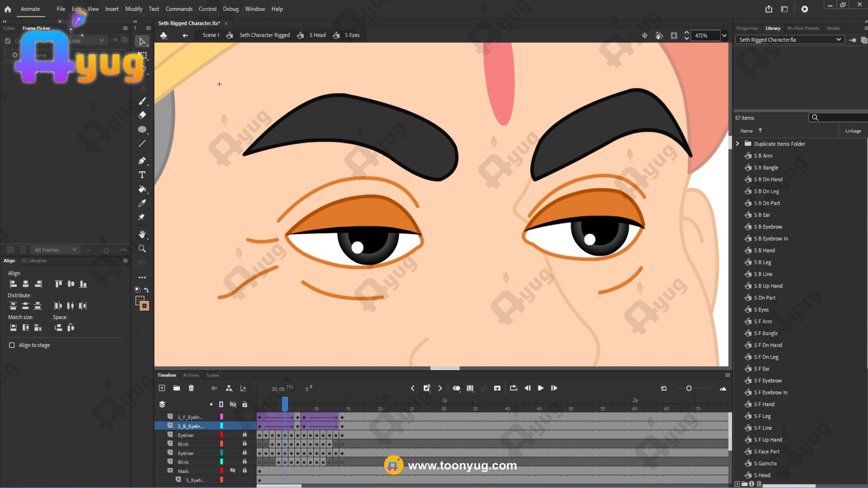Click the S_F_Eyebr layer magenta color swatch

point(221,417)
